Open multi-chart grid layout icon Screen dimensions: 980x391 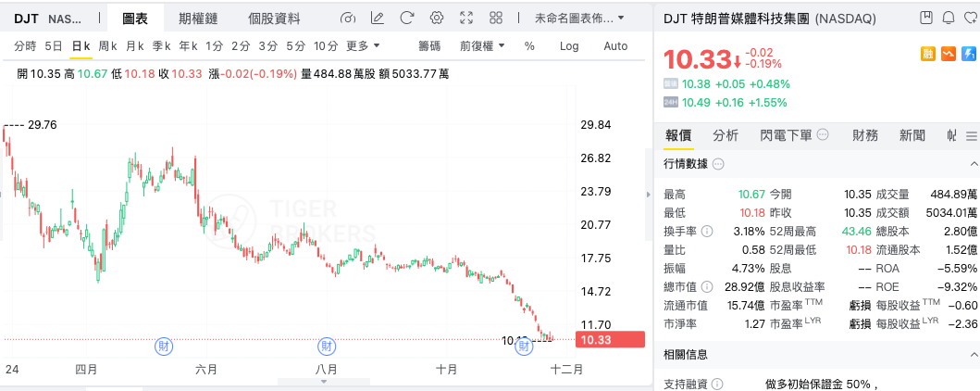[496, 19]
